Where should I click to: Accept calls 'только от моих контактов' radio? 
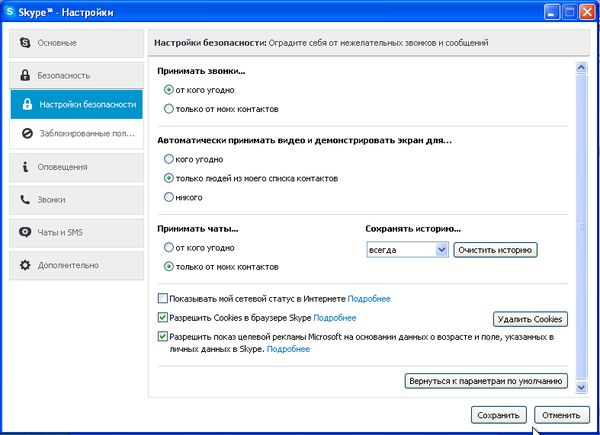[168, 109]
